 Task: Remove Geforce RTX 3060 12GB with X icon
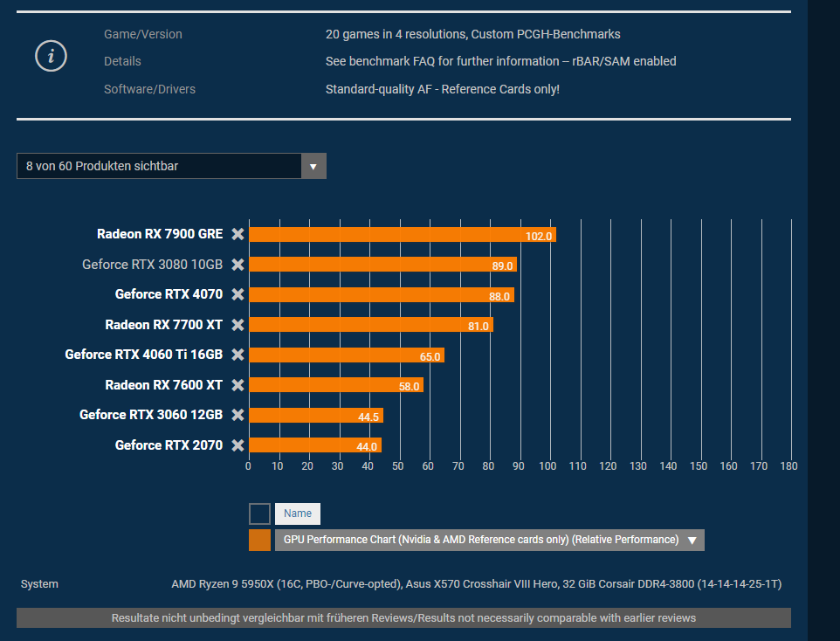tap(238, 415)
